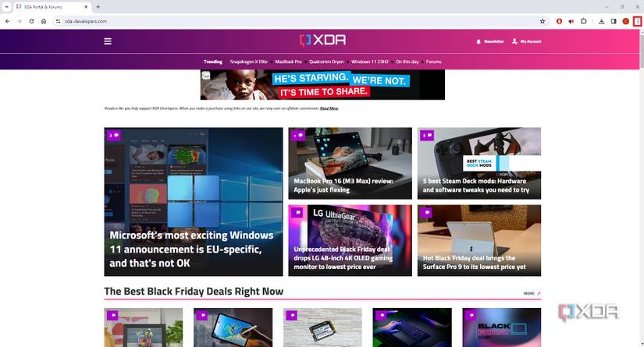Viewport: 644px width, 347px height.
Task: Click comment badge on Steam Deck mods card
Action: (x=427, y=135)
